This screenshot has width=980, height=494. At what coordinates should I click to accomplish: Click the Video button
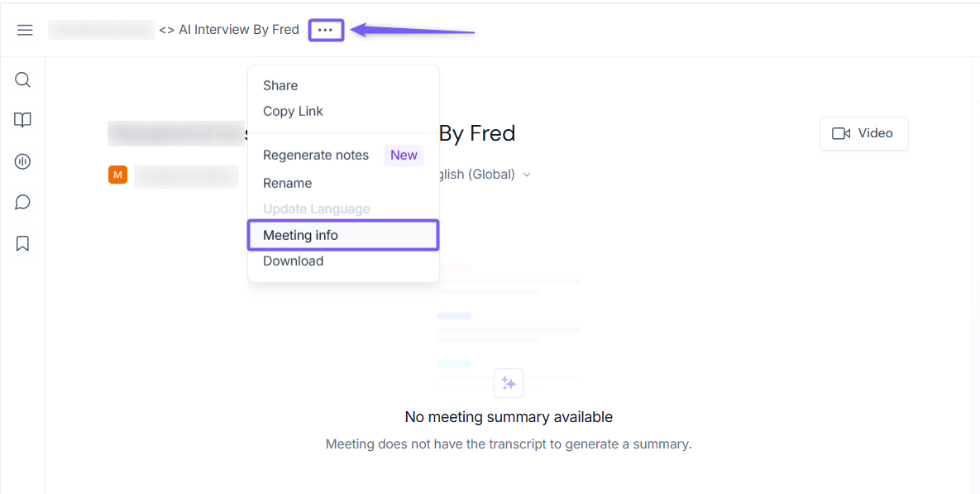point(863,133)
